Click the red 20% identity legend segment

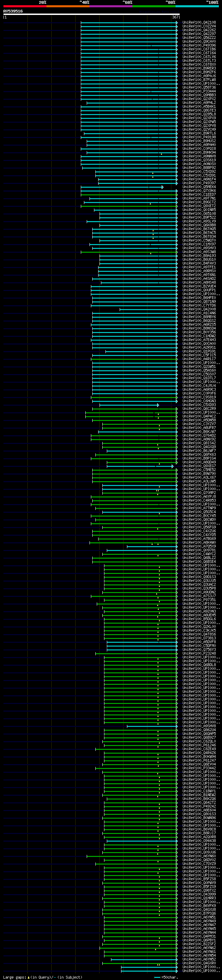pos(25,6)
